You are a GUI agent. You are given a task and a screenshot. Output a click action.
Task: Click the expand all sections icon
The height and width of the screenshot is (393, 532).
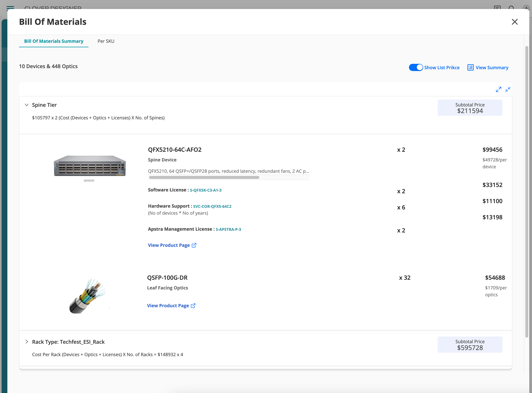coord(498,90)
